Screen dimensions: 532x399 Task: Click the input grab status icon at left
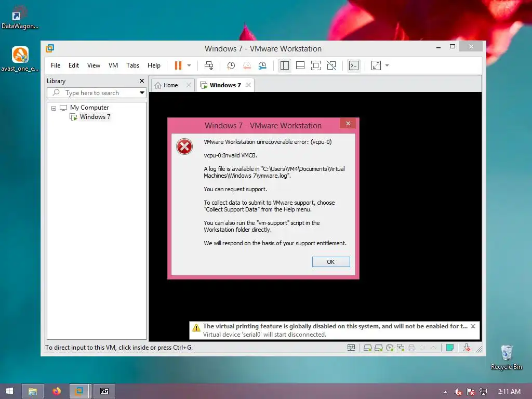pyautogui.click(x=351, y=348)
